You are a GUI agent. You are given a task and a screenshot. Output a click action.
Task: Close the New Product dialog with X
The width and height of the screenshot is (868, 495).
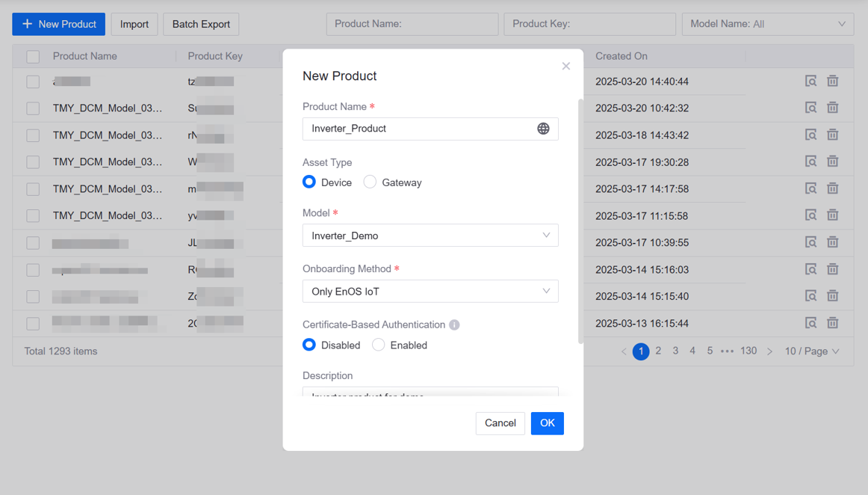point(566,67)
